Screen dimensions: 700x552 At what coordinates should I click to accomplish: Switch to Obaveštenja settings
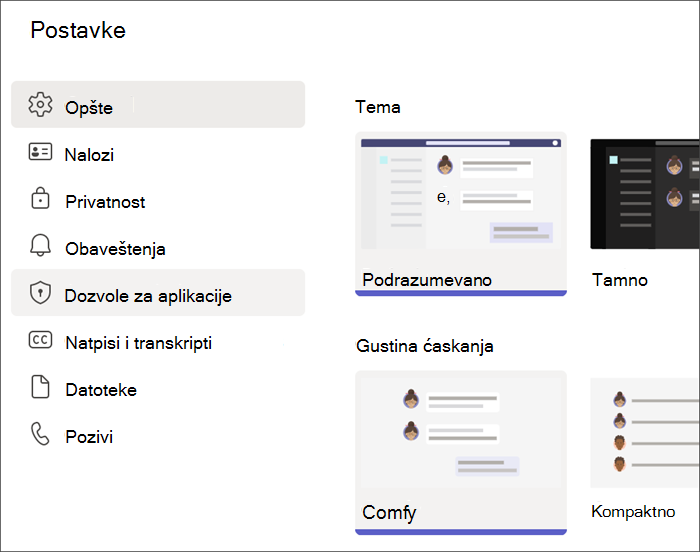coord(158,246)
